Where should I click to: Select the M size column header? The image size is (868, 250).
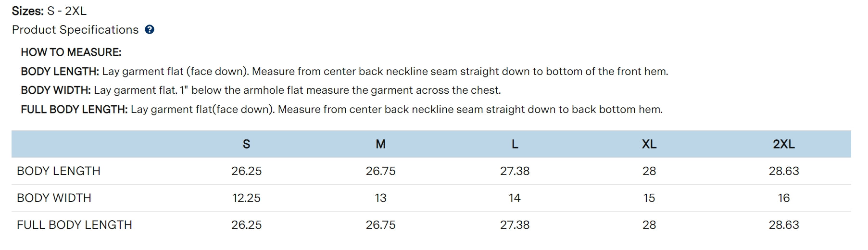tap(380, 144)
